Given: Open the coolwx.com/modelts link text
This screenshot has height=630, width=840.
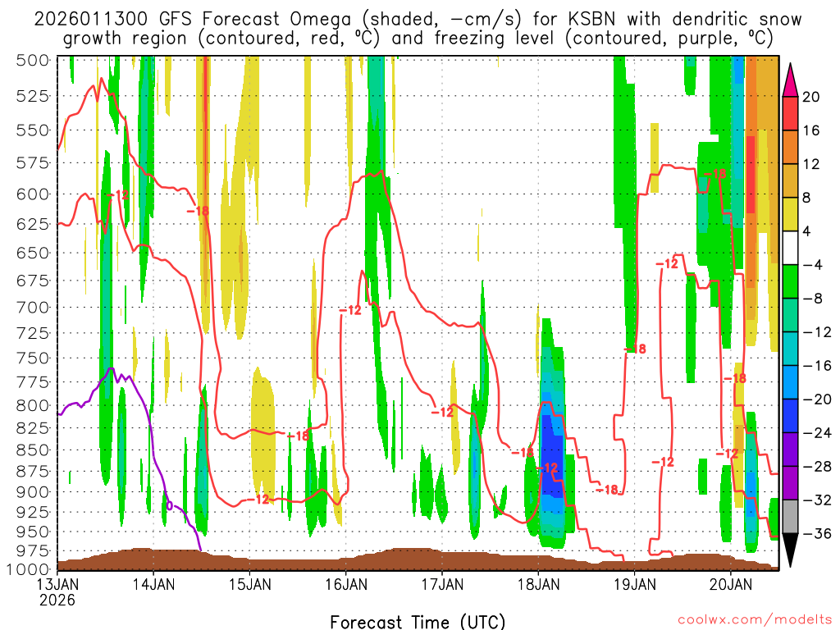Looking at the screenshot, I should [755, 619].
